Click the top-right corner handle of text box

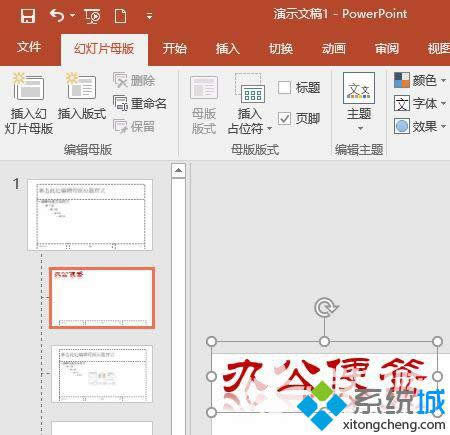437,341
